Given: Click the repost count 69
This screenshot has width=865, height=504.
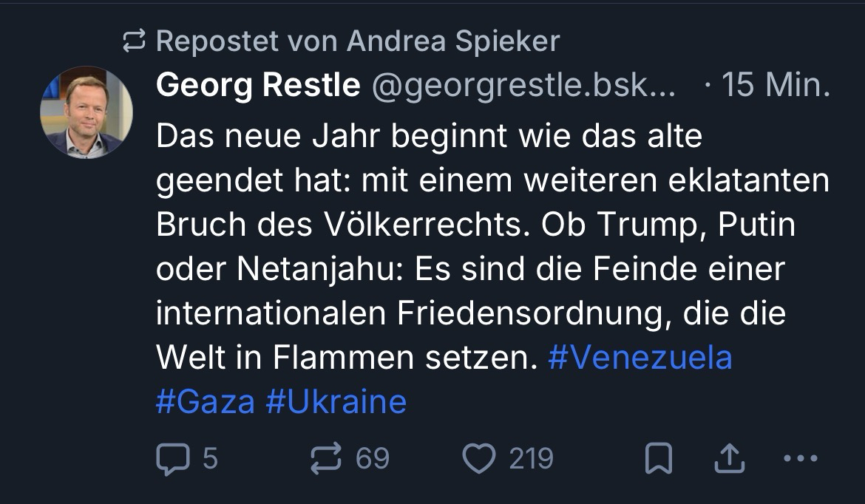Looking at the screenshot, I should [x=373, y=459].
